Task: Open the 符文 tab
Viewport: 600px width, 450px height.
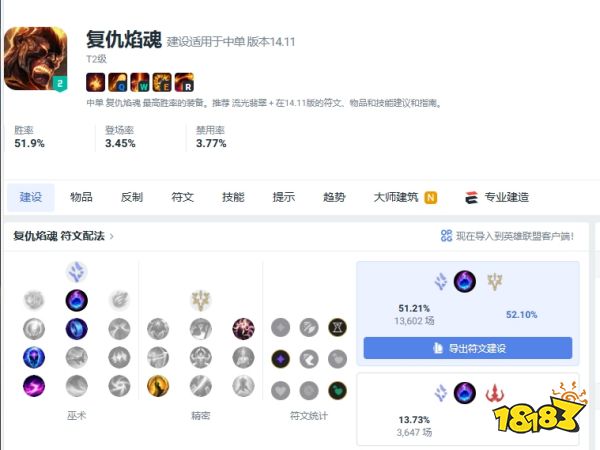Action: tap(183, 197)
